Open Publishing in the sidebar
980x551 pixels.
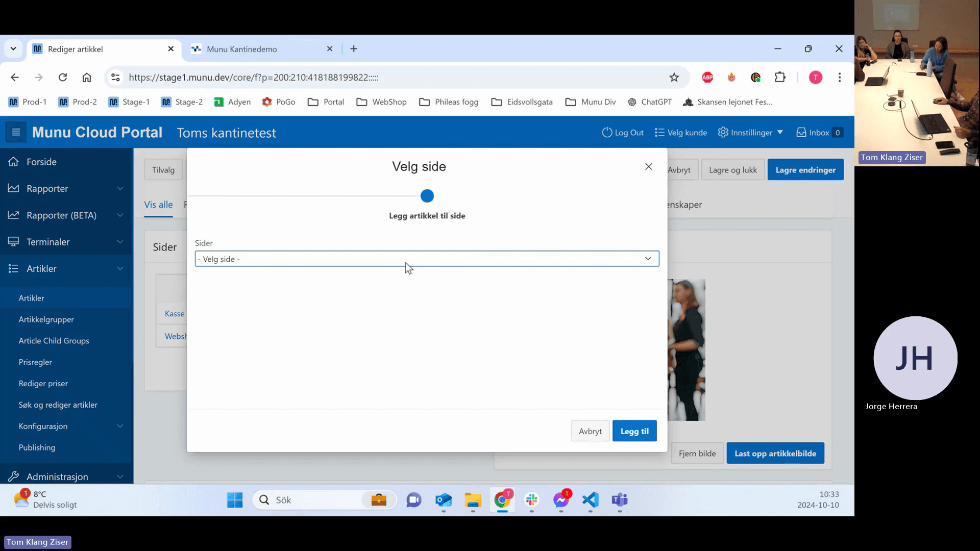click(37, 447)
